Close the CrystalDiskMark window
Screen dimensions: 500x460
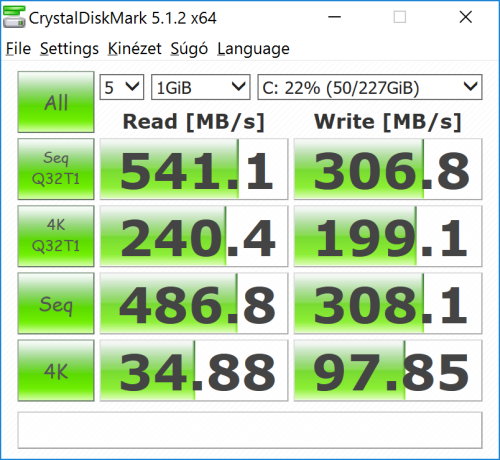(466, 17)
